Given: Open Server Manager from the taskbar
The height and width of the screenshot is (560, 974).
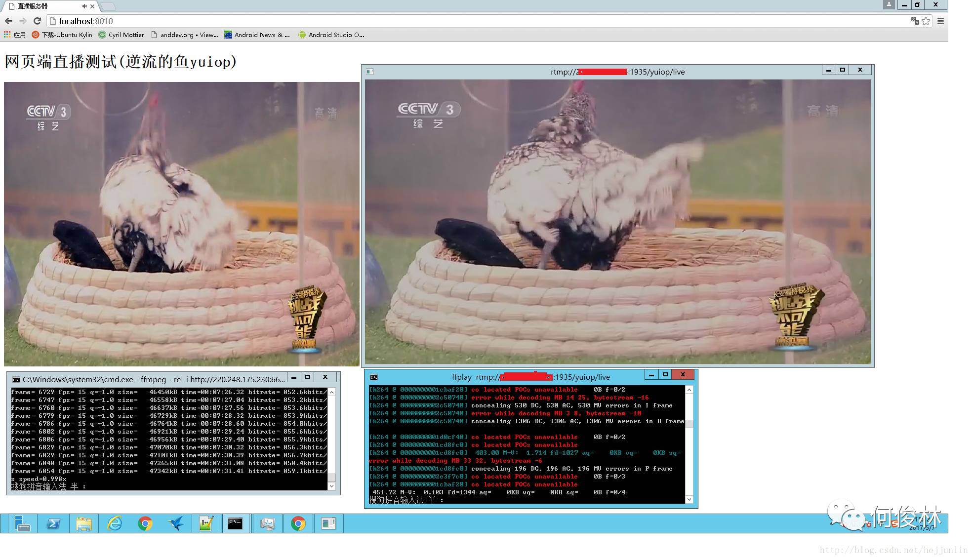Looking at the screenshot, I should (x=23, y=523).
